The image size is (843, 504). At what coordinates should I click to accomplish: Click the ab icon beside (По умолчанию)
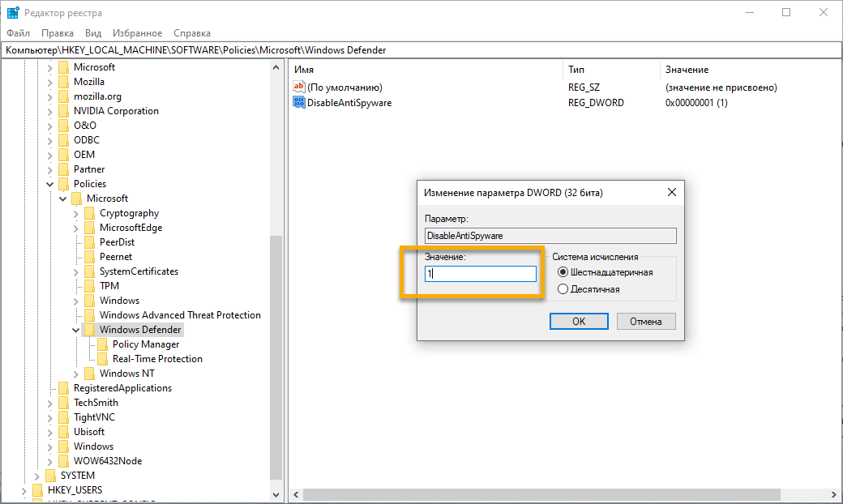pyautogui.click(x=298, y=87)
